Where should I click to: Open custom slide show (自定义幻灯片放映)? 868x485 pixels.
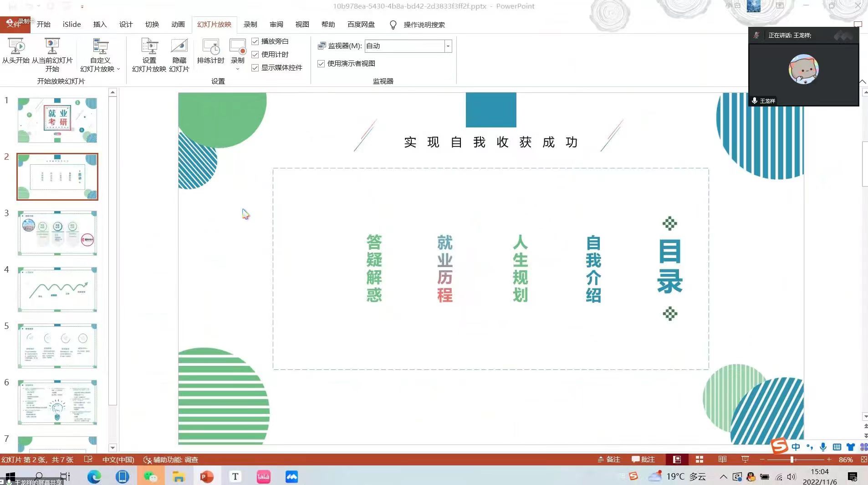(100, 55)
